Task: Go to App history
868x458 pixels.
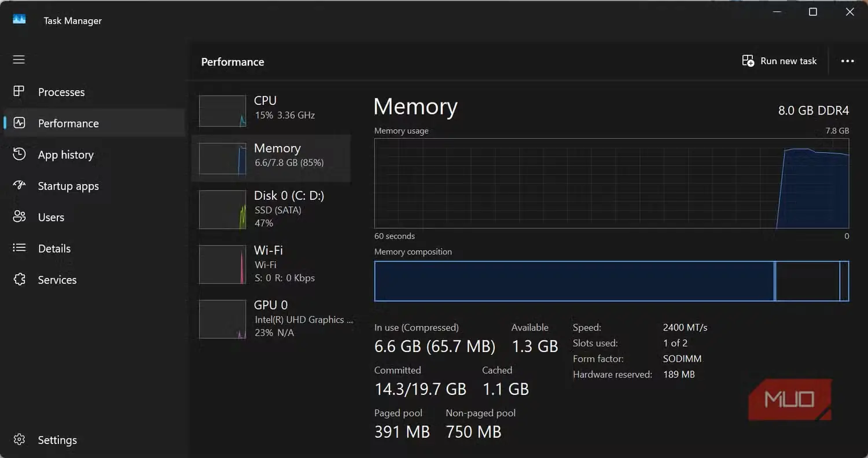Action: pyautogui.click(x=66, y=155)
